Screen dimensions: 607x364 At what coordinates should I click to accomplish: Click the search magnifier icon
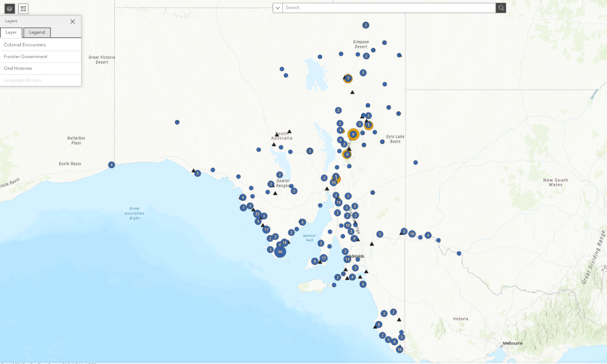click(x=501, y=8)
